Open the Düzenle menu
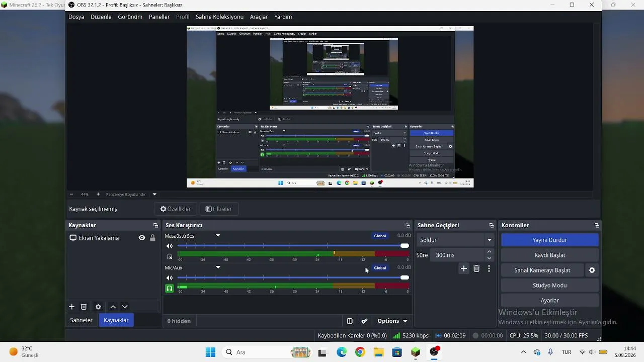Screen dimensions: 644x362 click(x=101, y=17)
